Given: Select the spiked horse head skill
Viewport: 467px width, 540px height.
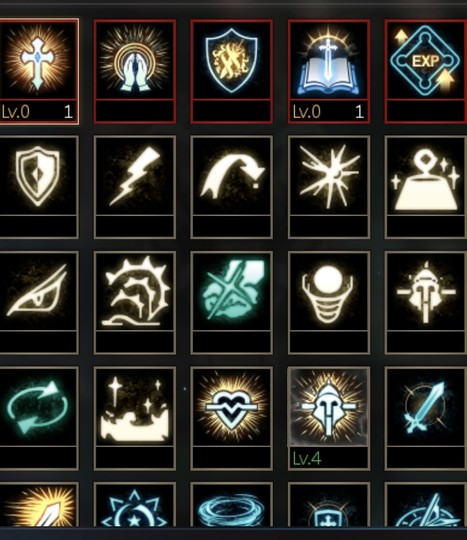Looking at the screenshot, I should (x=135, y=292).
